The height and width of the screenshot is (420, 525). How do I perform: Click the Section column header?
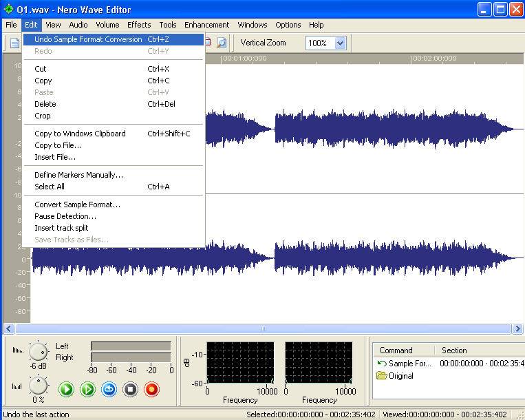coord(454,350)
